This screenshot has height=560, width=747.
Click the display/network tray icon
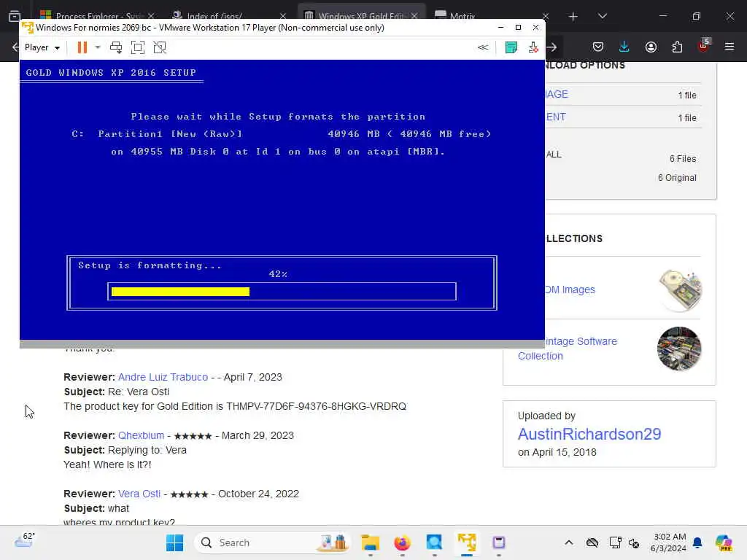click(615, 542)
